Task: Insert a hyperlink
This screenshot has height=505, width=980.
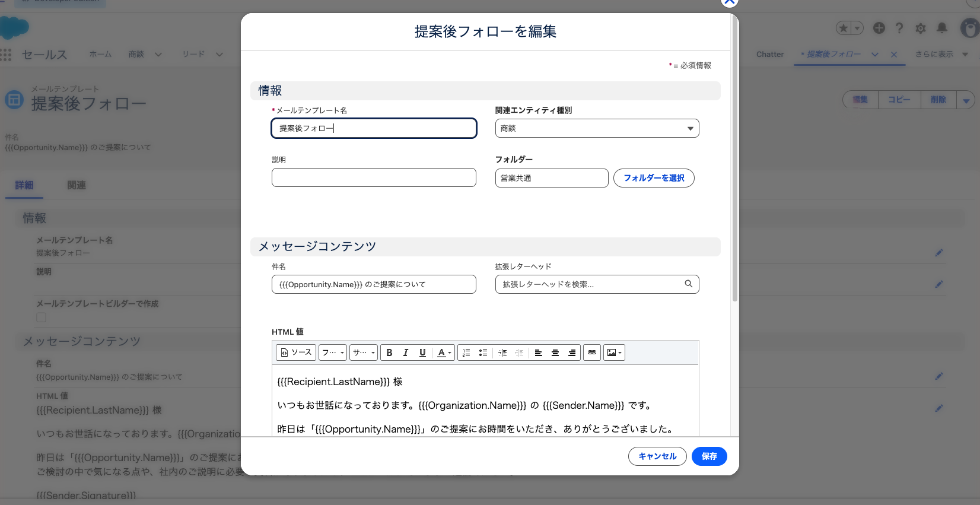Action: [x=592, y=352]
